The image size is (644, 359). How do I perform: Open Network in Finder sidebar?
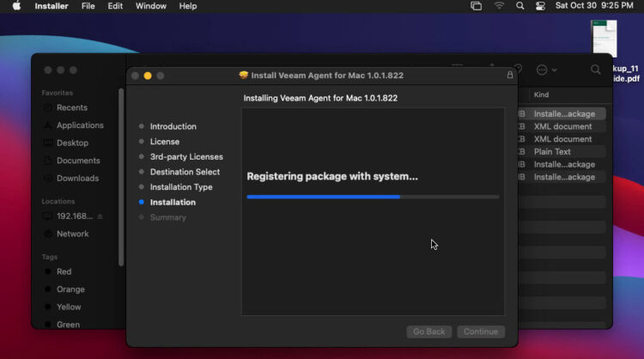[72, 234]
